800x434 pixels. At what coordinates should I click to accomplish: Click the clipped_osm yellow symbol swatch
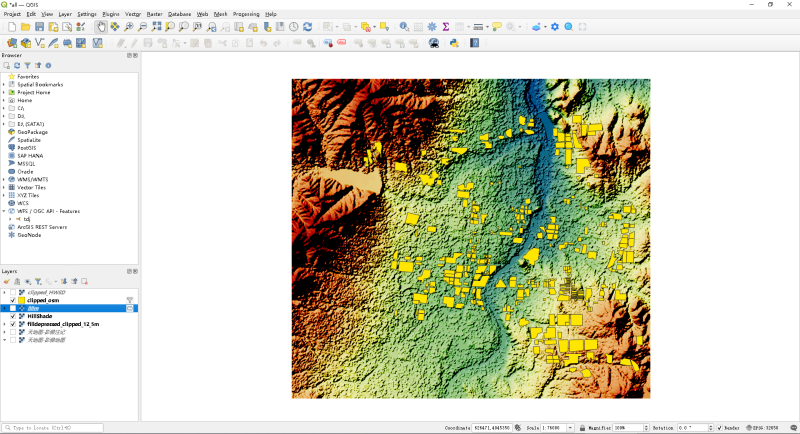[21, 300]
